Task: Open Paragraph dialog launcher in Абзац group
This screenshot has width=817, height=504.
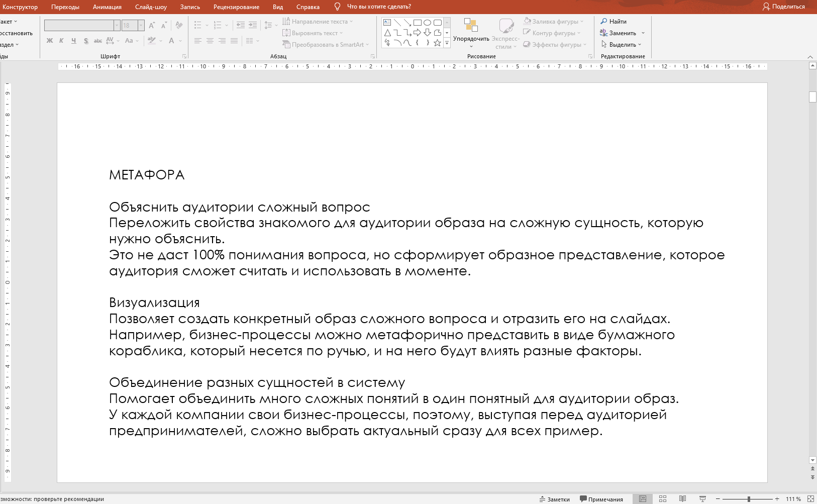Action: click(x=373, y=56)
